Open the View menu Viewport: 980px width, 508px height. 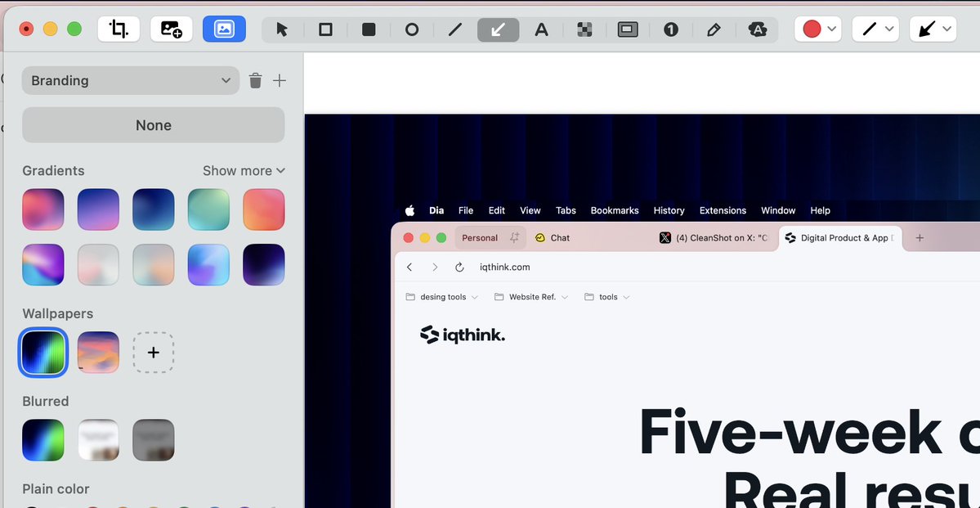click(x=530, y=211)
